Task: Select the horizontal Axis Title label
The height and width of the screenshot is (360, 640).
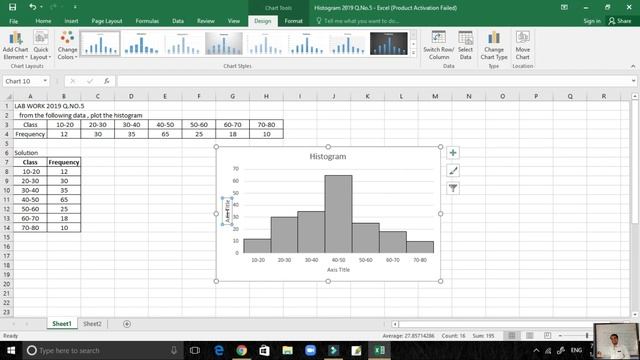Action: coord(338,269)
